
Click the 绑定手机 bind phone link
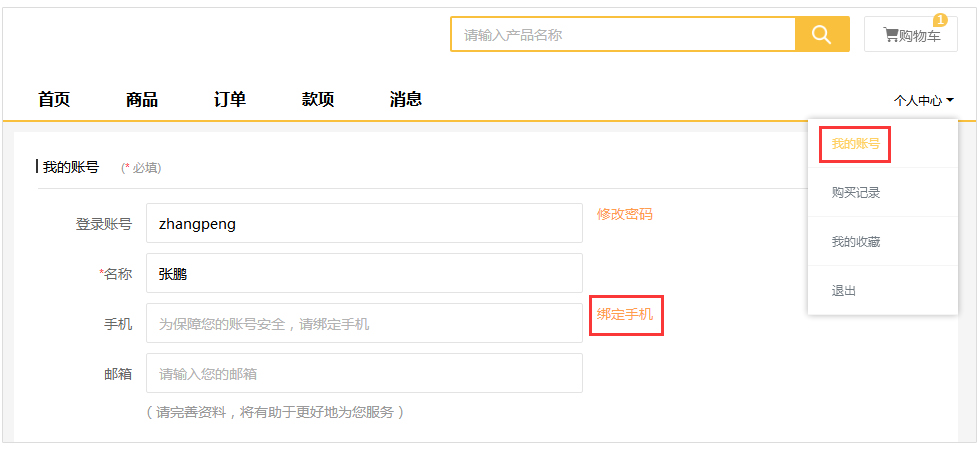(624, 314)
